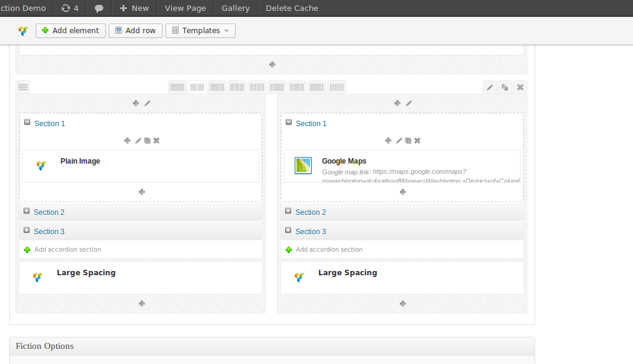Choose the six equal columns layout

click(336, 87)
